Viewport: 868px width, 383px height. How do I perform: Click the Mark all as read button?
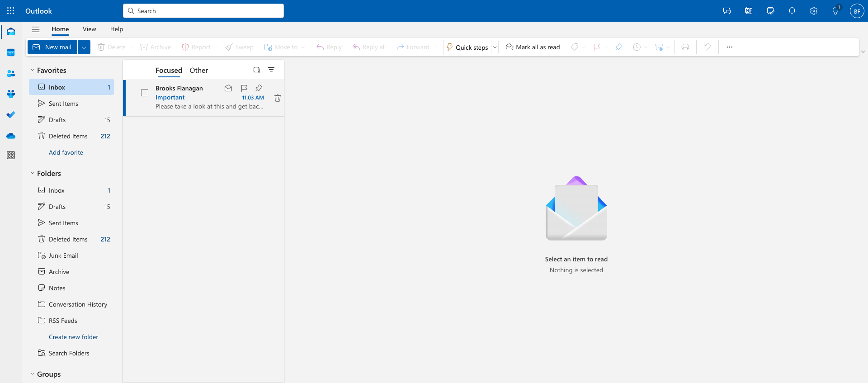pyautogui.click(x=533, y=47)
